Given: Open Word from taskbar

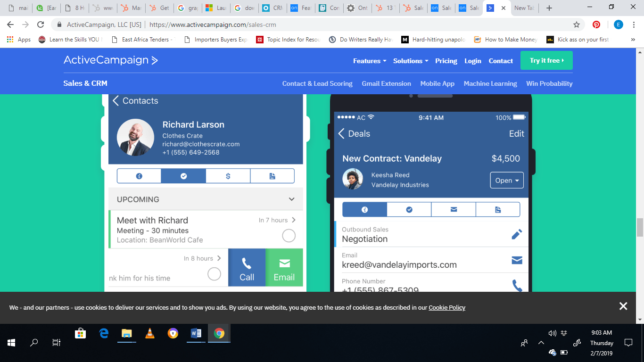Looking at the screenshot, I should pyautogui.click(x=196, y=333).
